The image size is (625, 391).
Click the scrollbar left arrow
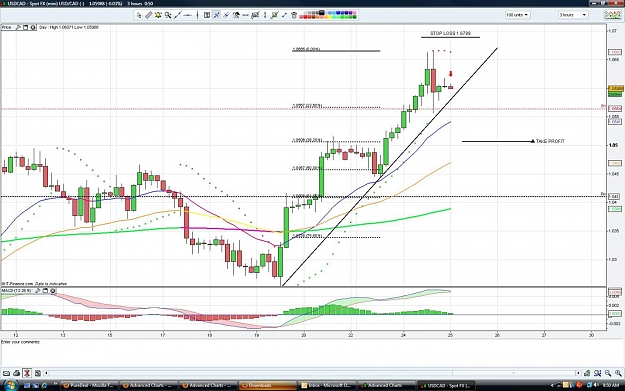coord(46,373)
